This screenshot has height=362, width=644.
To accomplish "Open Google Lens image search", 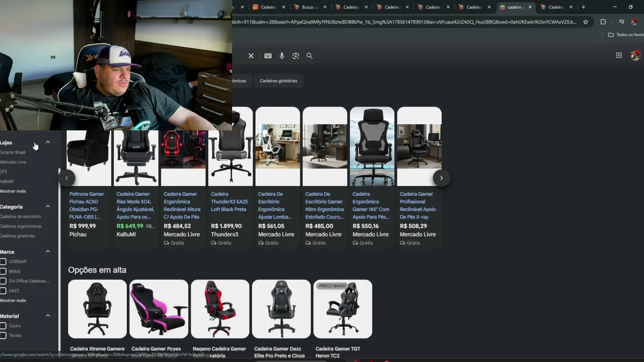I will click(x=296, y=56).
